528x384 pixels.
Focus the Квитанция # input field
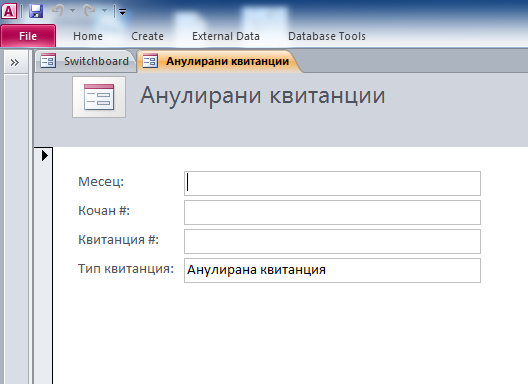pyautogui.click(x=332, y=242)
